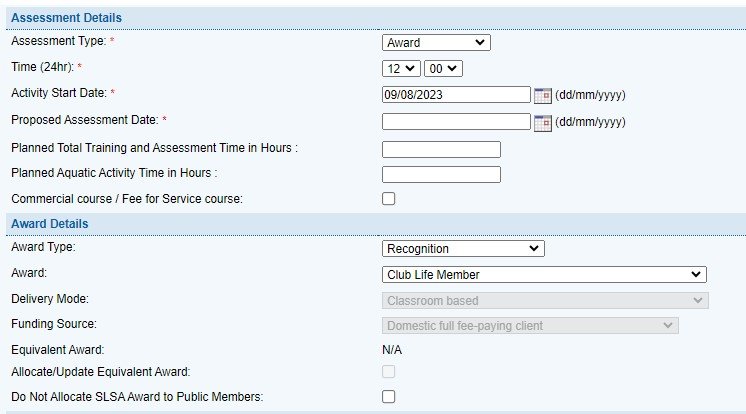
Task: Click the Planned Total Training and Assessment Time field
Action: coord(441,149)
